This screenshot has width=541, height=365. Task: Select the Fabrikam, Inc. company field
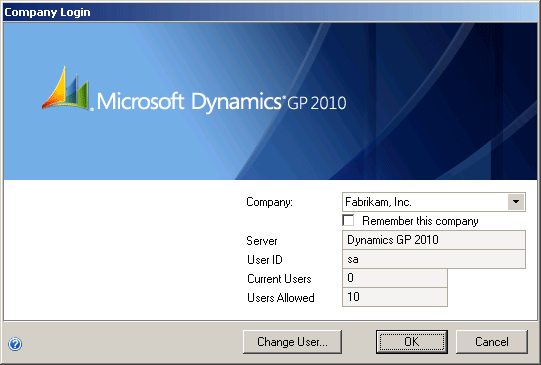click(x=433, y=202)
